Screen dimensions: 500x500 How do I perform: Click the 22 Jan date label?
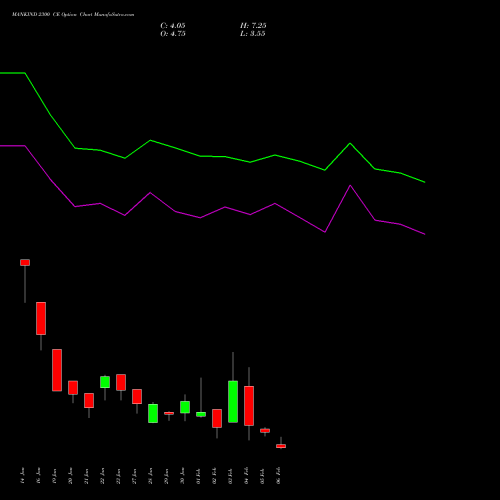tap(102, 476)
